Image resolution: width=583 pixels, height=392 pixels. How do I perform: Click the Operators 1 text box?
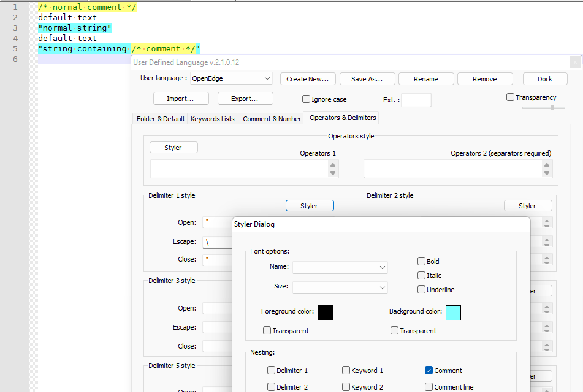(x=240, y=168)
